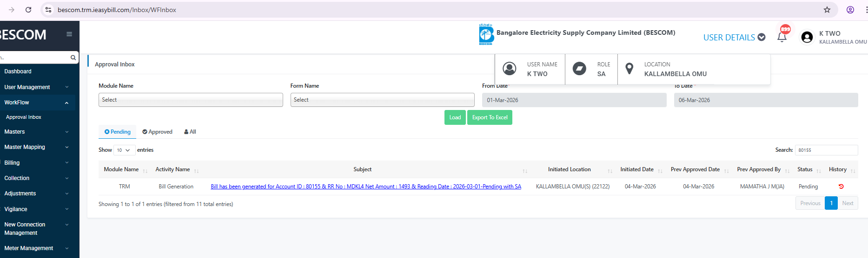Expand USER DETAILS dropdown
The width and height of the screenshot is (868, 258).
pos(734,37)
